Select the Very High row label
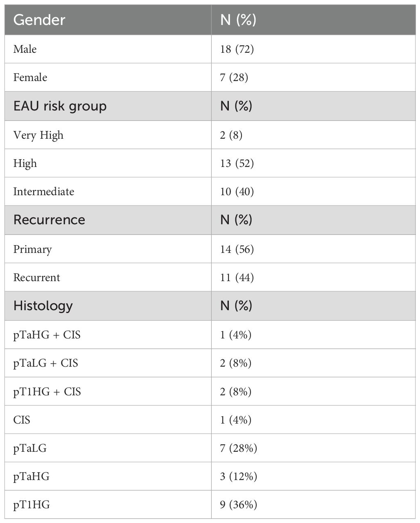Viewport: 420px width, 523px height. (38, 135)
